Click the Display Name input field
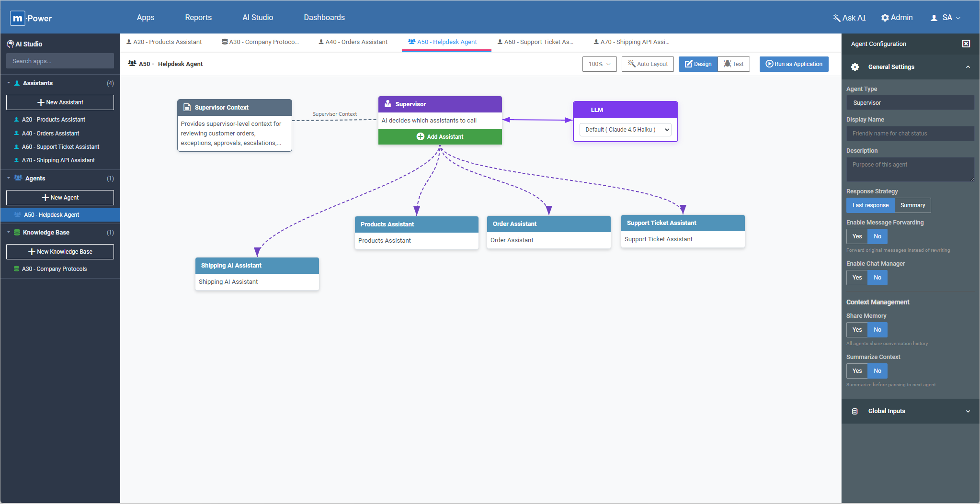Image resolution: width=980 pixels, height=504 pixels. 910,134
